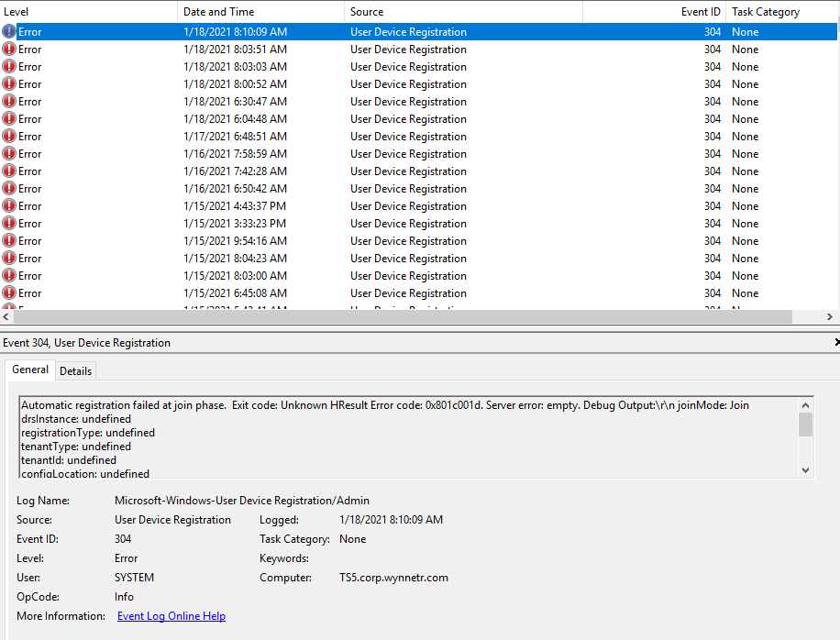Click the error symbol beside the 1/17/2021 event
The height and width of the screenshot is (640, 840).
pyautogui.click(x=8, y=136)
